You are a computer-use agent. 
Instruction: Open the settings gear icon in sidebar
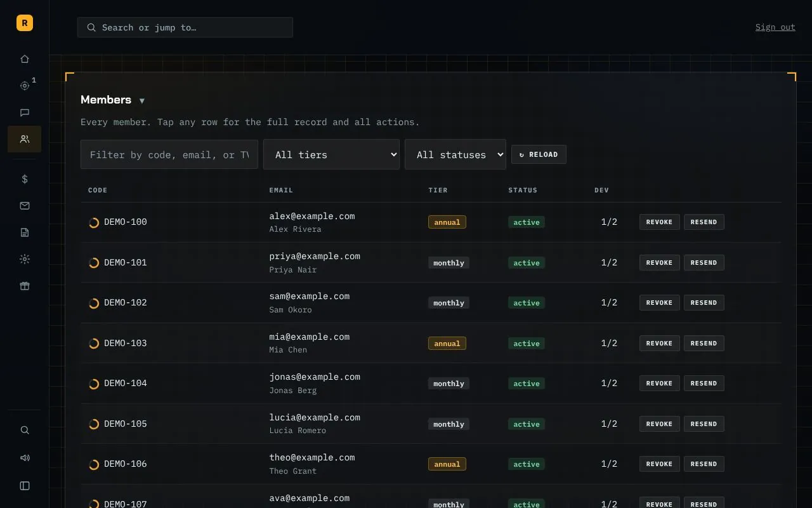pos(25,259)
